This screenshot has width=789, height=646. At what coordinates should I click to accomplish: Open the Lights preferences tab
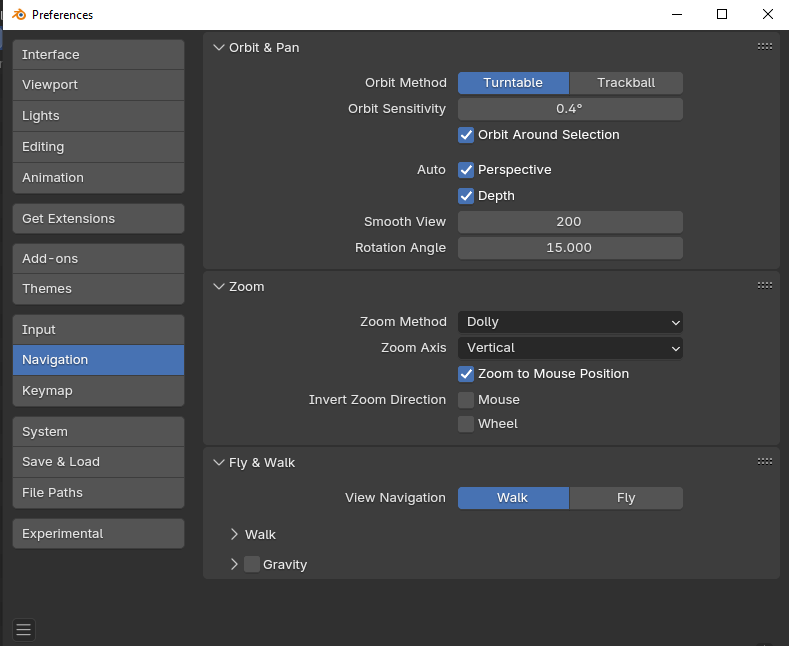pyautogui.click(x=99, y=116)
